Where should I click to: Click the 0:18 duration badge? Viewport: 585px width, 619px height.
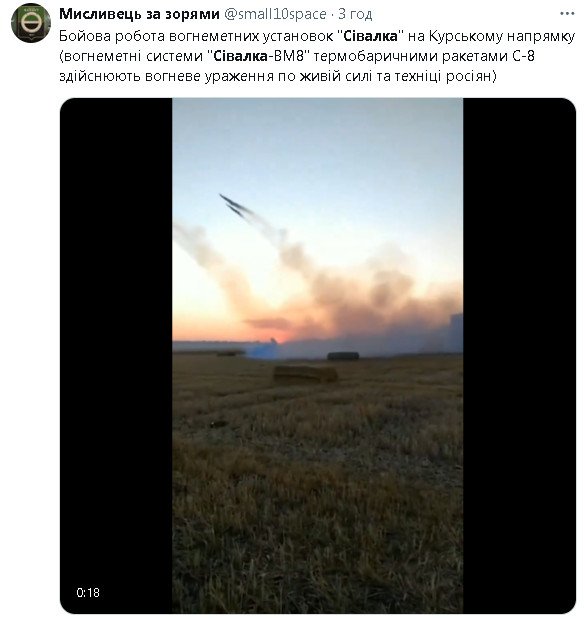click(x=88, y=593)
